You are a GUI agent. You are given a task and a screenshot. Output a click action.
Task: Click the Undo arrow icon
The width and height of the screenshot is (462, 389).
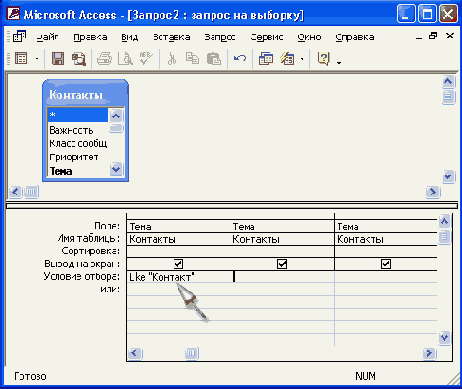[240, 59]
